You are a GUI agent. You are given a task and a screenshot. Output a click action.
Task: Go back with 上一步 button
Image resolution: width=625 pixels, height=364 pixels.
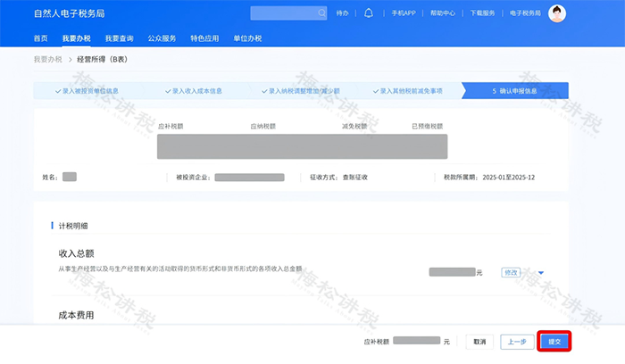[515, 341]
